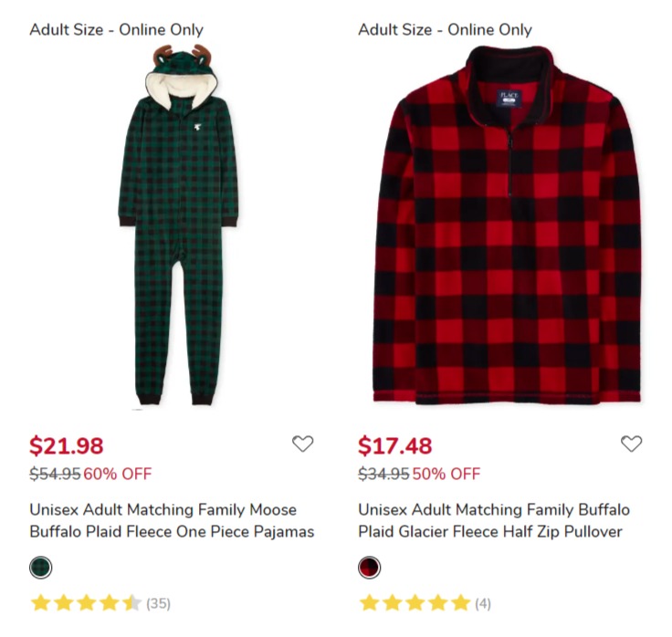Viewport: 672px width, 637px height.
Task: Select the red plaid color swatch
Action: (x=370, y=568)
